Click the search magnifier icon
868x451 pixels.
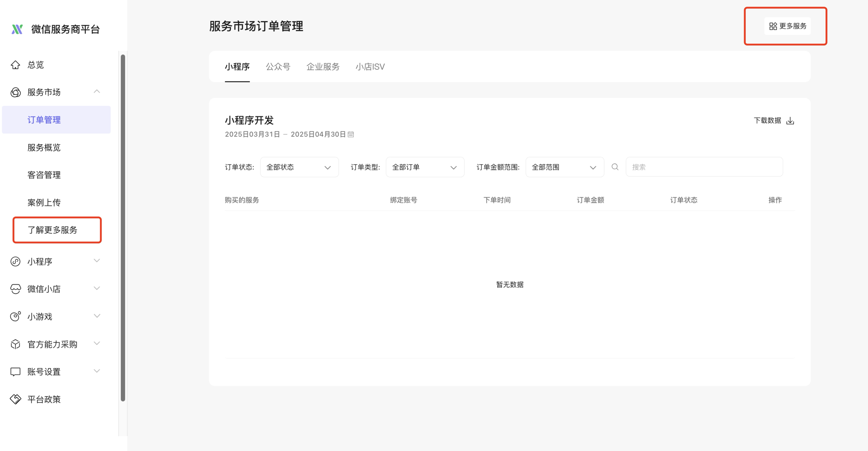[x=615, y=167]
